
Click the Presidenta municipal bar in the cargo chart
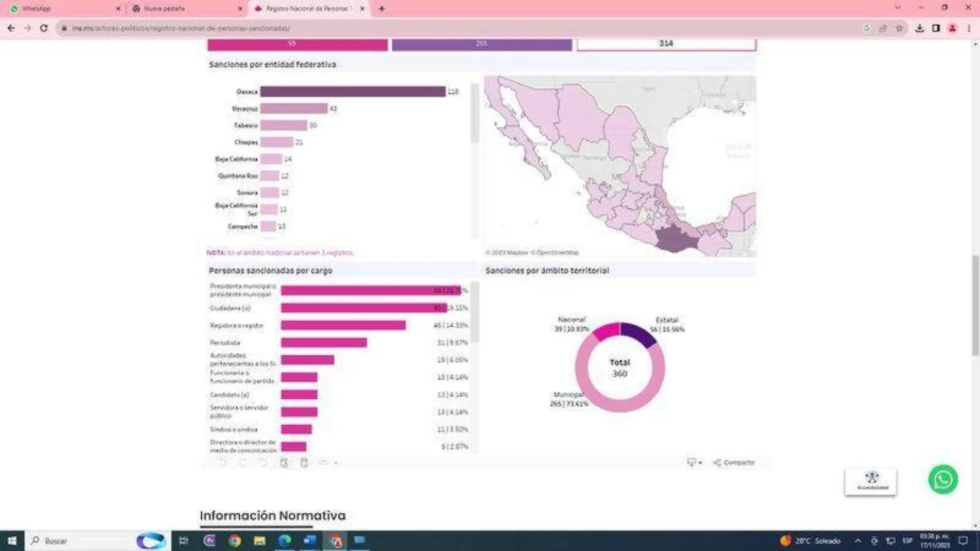pos(371,290)
